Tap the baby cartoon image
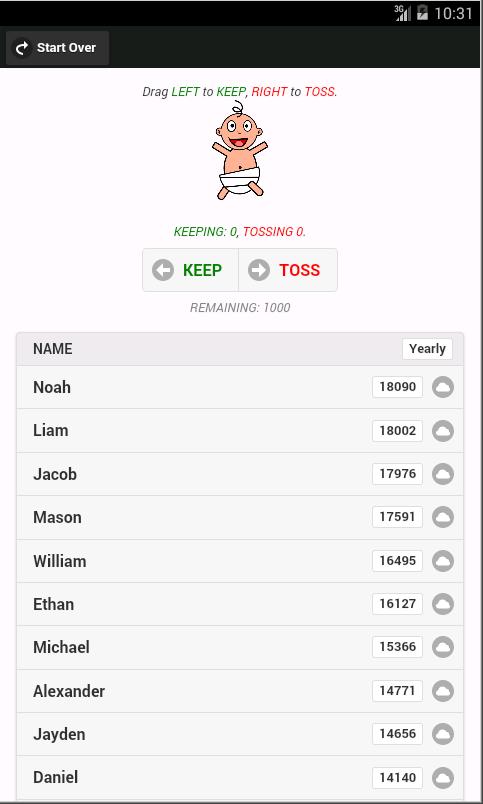 tap(239, 150)
